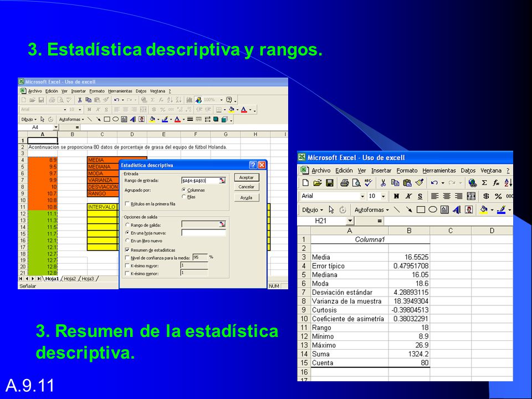This screenshot has height=399, width=532.
Task: Switch to Hoja3 sheet tab
Action: click(x=88, y=279)
